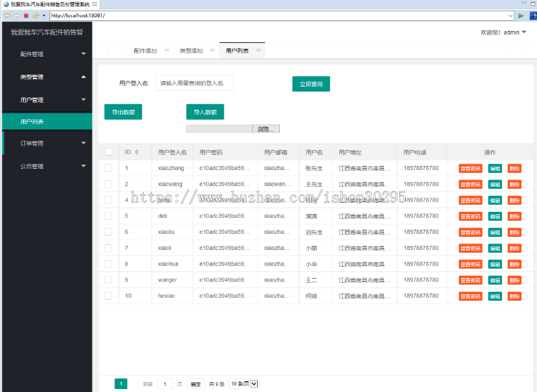Check the row checkbox for user didi

coord(108,215)
